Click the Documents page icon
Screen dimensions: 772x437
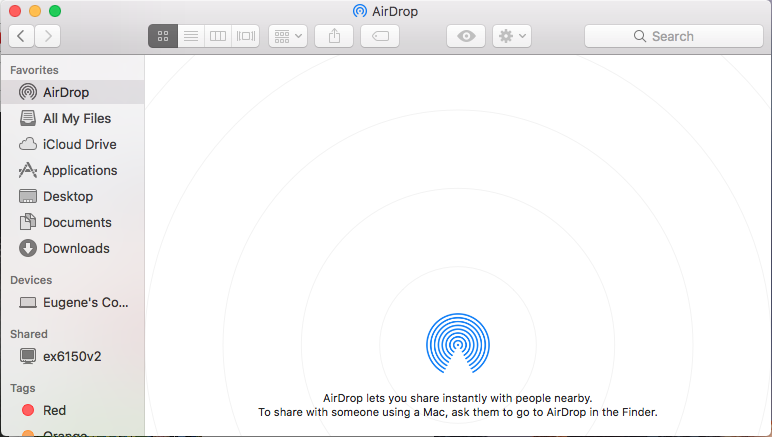28,222
